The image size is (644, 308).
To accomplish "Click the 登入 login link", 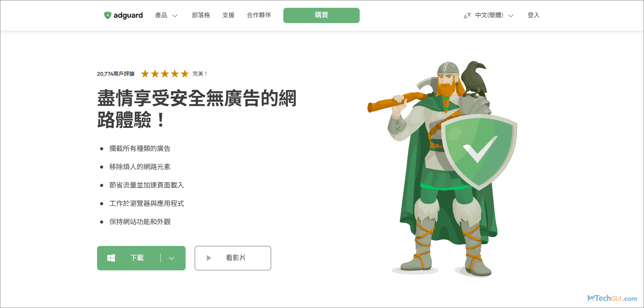I will 533,15.
